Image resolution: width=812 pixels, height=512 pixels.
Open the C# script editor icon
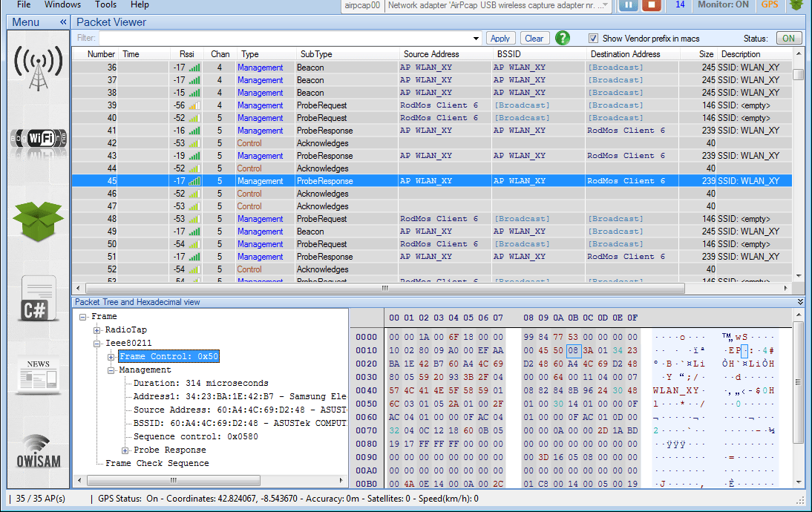tap(39, 301)
